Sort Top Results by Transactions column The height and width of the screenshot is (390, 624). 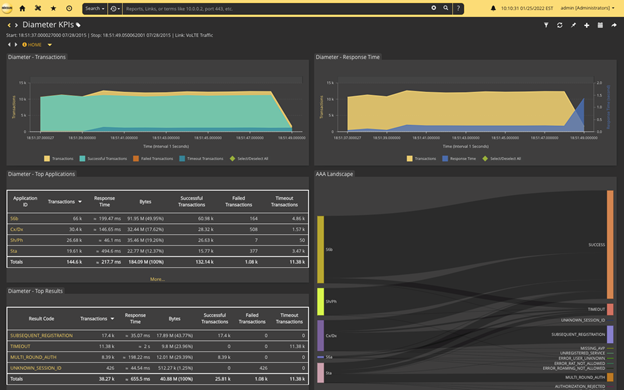pos(97,319)
